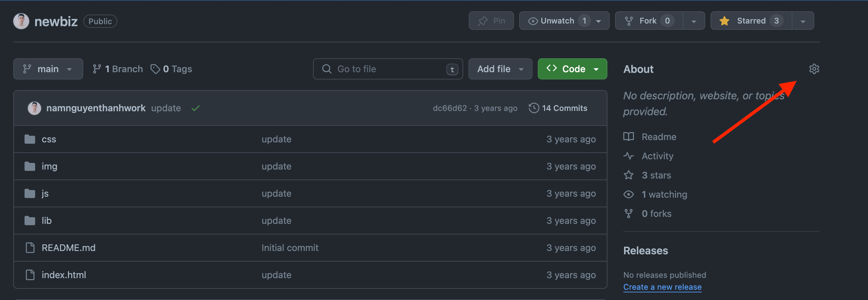Click the Readme book icon

(628, 137)
